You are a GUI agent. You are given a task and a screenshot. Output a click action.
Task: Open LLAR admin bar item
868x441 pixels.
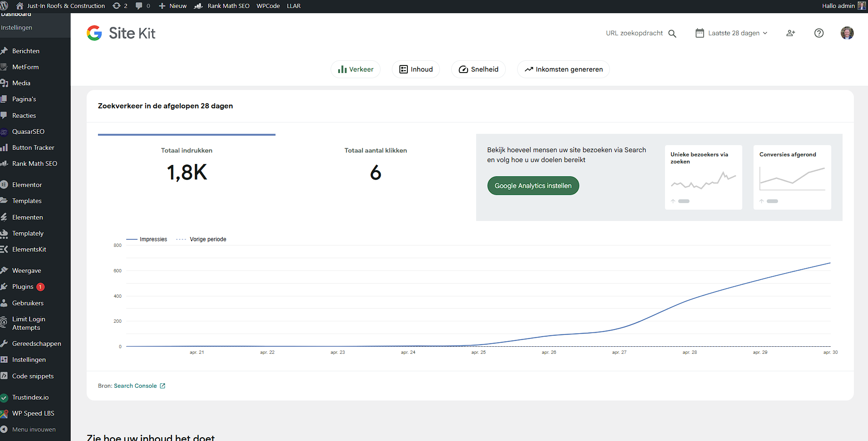pyautogui.click(x=294, y=6)
